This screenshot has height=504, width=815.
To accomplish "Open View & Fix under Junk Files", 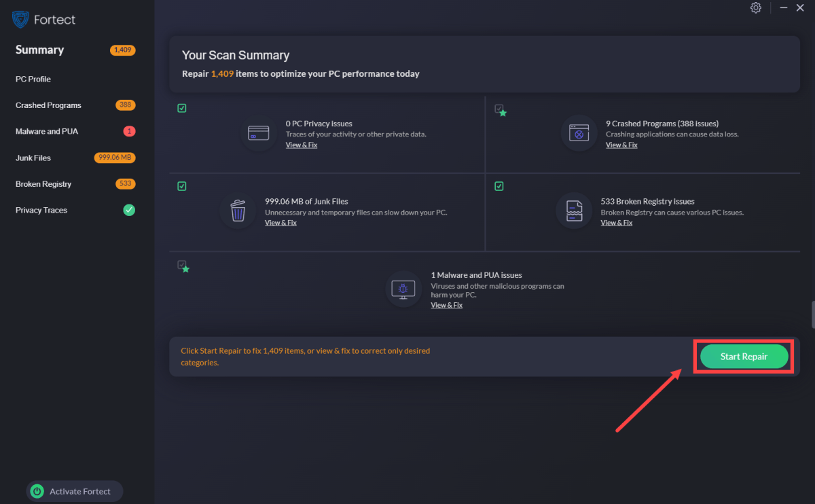I will [280, 222].
